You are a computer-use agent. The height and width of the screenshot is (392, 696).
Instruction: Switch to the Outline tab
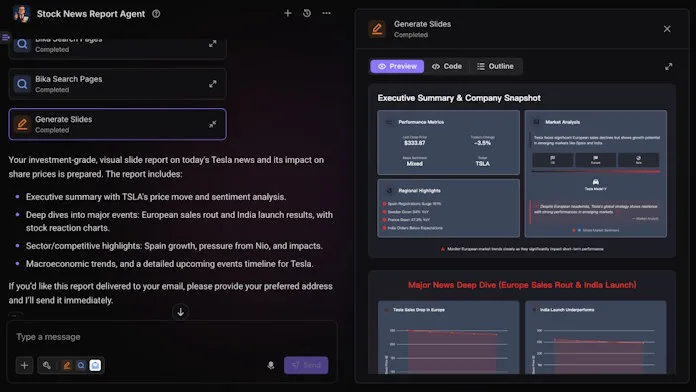(495, 66)
